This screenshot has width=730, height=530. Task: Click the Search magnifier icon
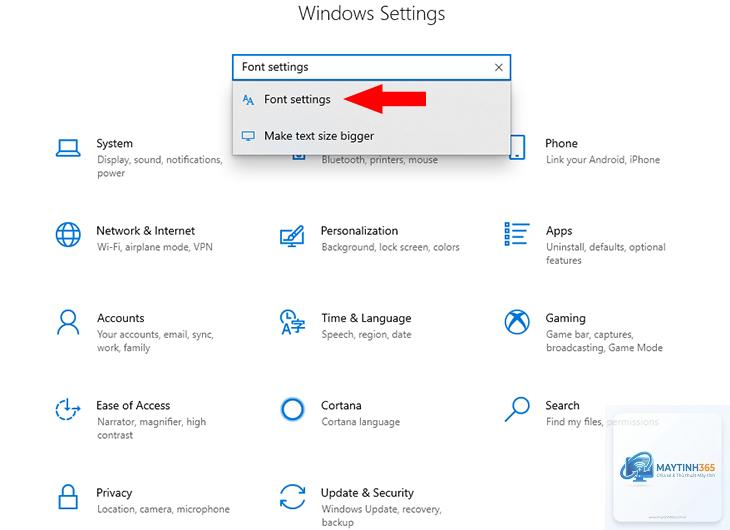[517, 409]
